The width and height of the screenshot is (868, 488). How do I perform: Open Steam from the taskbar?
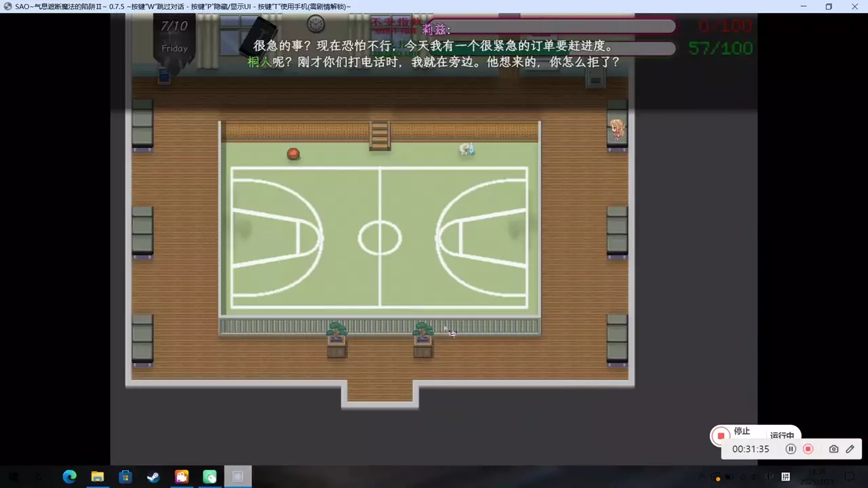point(153,476)
